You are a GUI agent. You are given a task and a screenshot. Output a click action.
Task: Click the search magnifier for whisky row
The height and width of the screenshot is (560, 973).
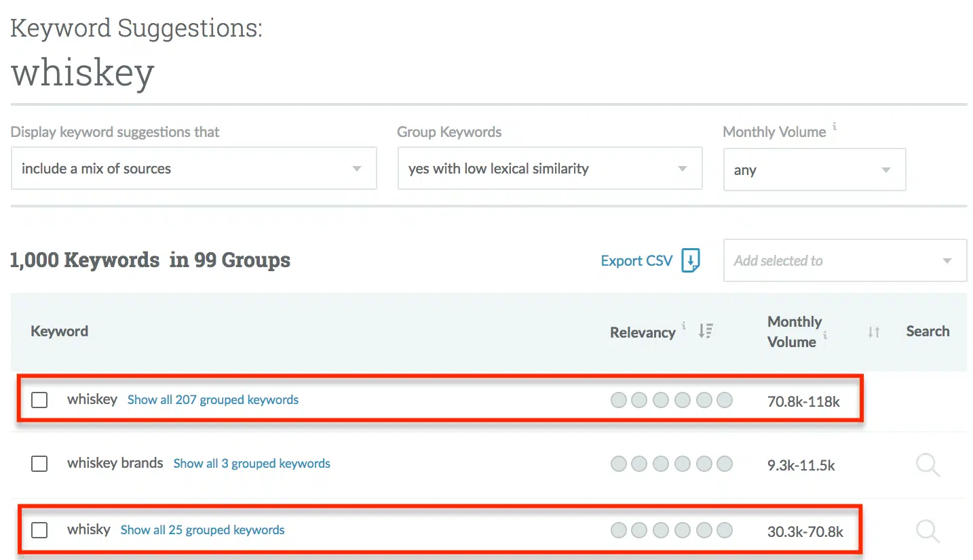pyautogui.click(x=927, y=531)
